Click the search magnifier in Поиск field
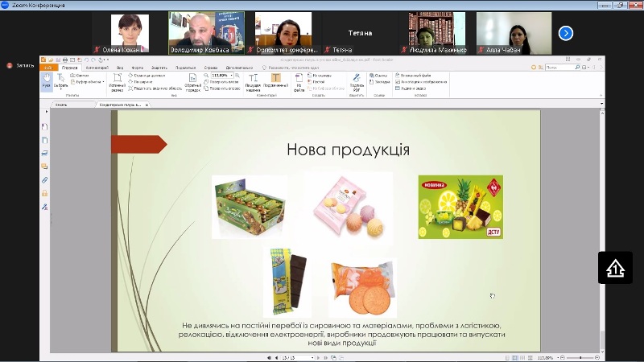644x362 pixels. [577, 67]
